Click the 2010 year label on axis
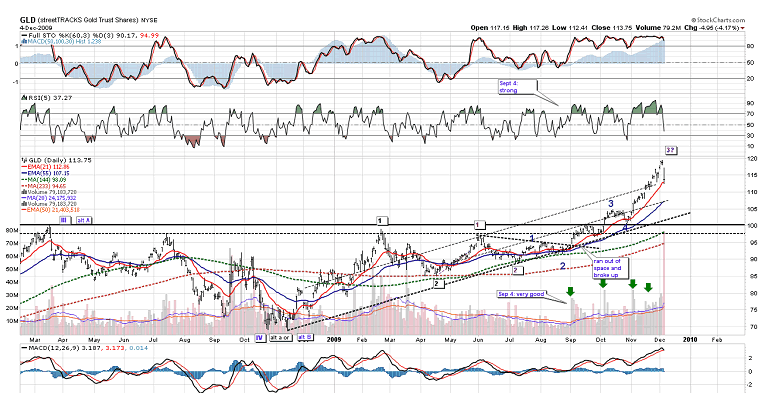768x411 pixels. (x=690, y=339)
